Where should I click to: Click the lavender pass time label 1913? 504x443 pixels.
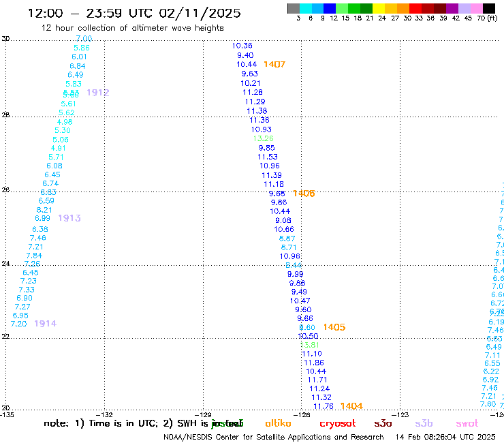[69, 218]
